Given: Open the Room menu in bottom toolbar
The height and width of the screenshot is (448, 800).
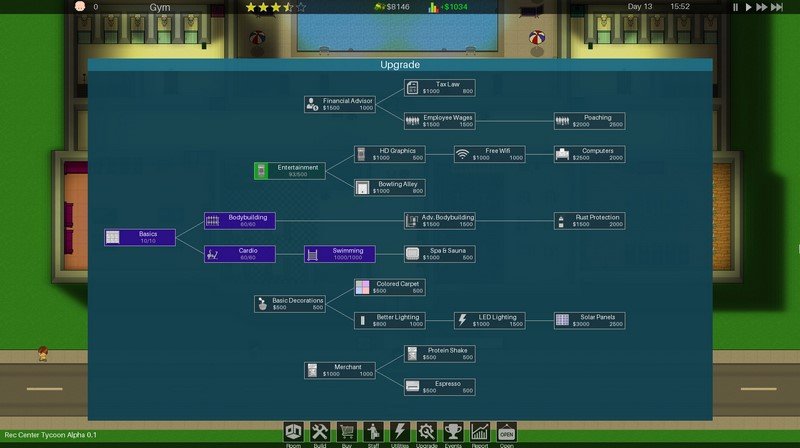Looking at the screenshot, I should (295, 431).
